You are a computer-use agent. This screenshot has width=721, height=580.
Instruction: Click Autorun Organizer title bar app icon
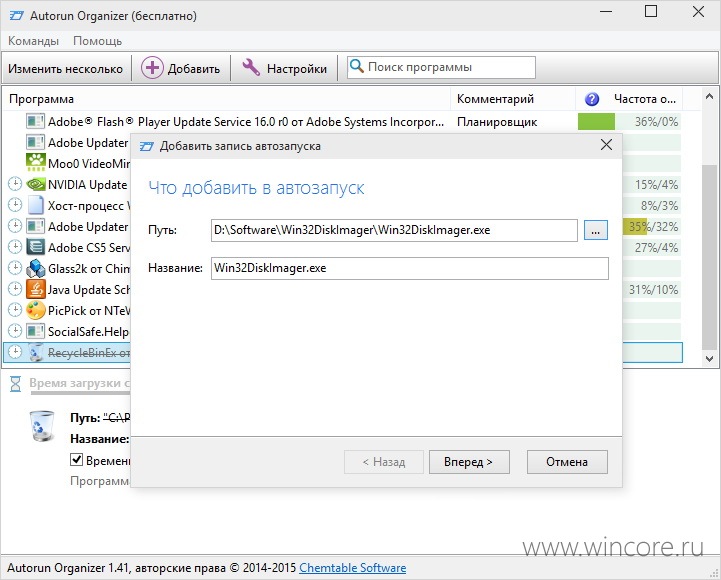pyautogui.click(x=17, y=16)
